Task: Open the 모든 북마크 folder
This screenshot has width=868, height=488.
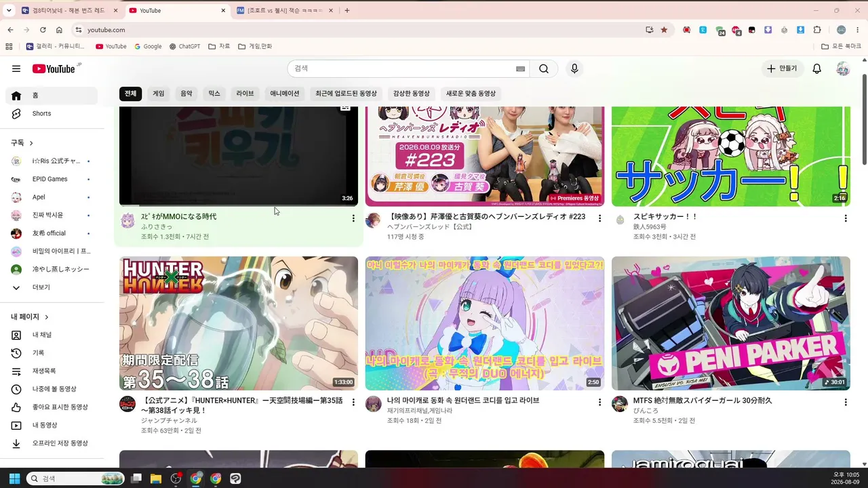Action: pos(842,46)
